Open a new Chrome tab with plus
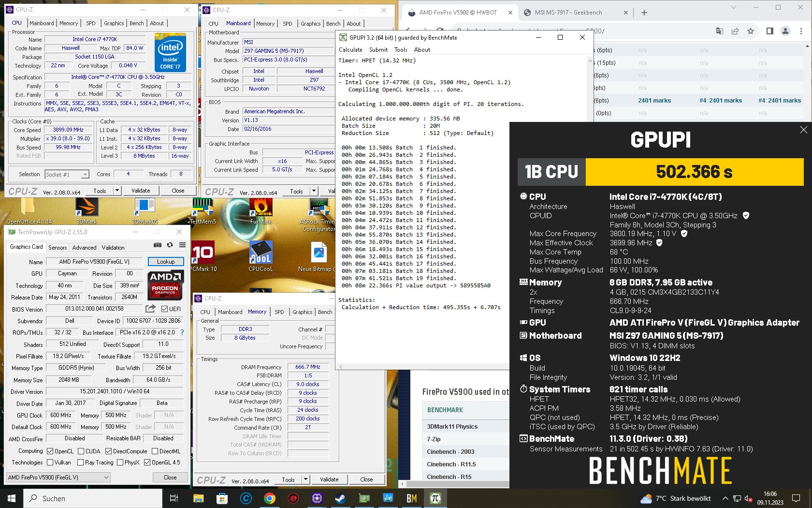The height and width of the screenshot is (508, 812). pyautogui.click(x=644, y=13)
